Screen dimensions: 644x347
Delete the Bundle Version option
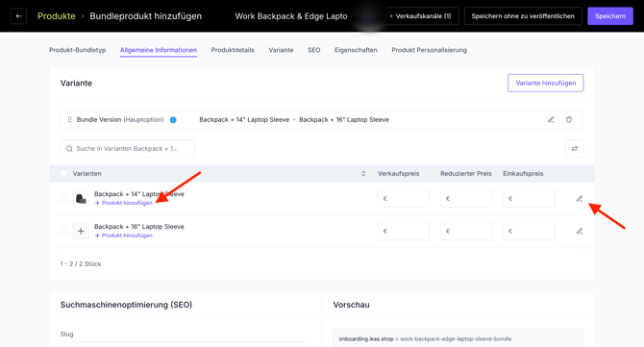[x=569, y=119]
